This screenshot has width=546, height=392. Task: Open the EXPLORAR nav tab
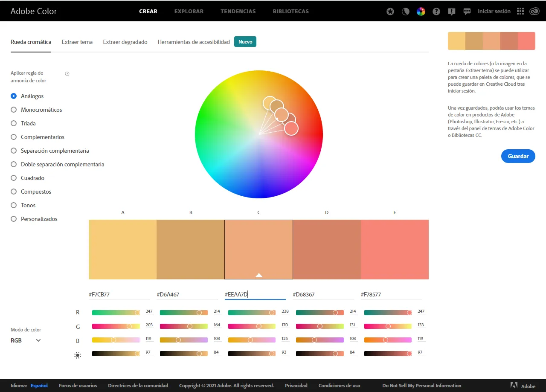point(189,12)
